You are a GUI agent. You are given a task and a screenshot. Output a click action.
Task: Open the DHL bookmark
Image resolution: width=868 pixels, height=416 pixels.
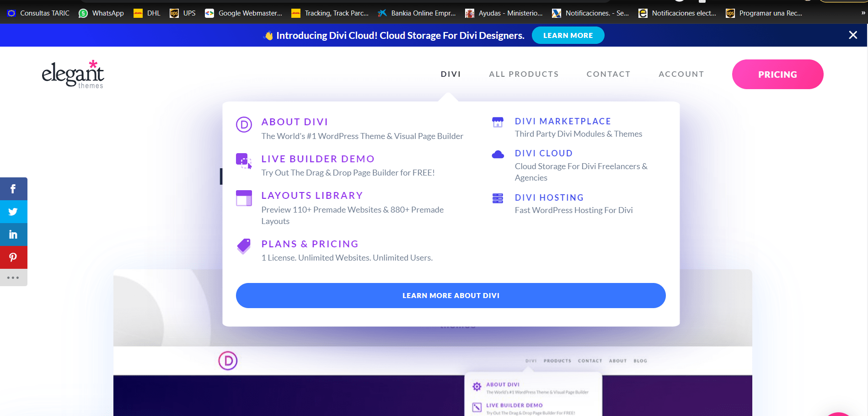[x=147, y=13]
